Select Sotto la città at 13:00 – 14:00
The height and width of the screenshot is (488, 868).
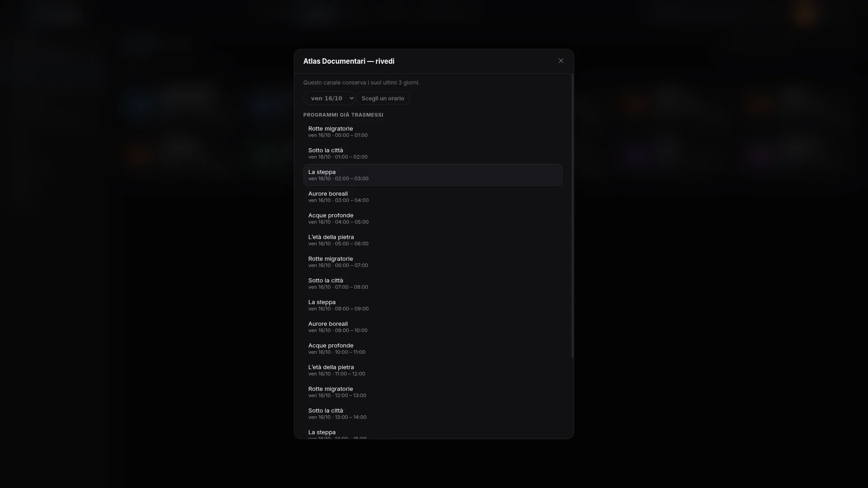[x=433, y=413]
